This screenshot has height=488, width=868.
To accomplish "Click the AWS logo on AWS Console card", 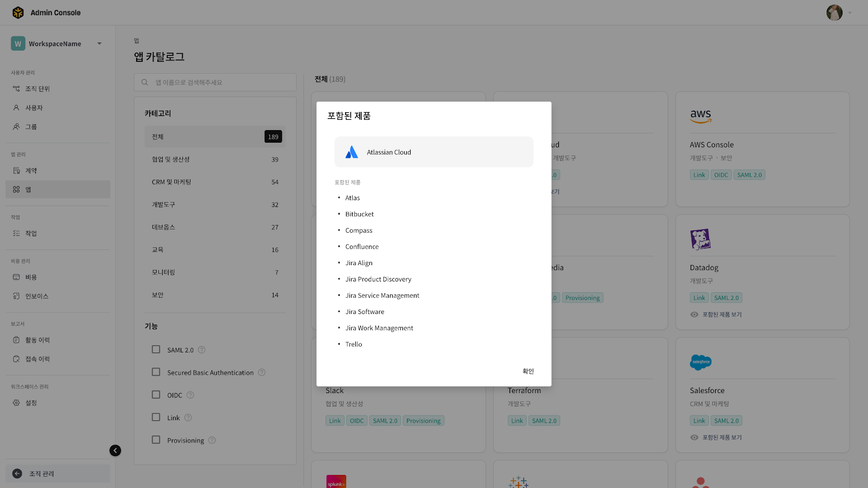I will (700, 115).
